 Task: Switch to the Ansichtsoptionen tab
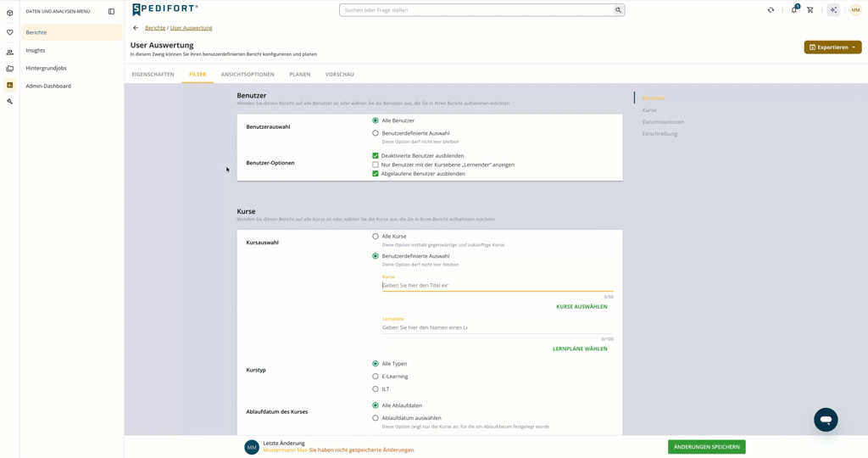[x=248, y=74]
